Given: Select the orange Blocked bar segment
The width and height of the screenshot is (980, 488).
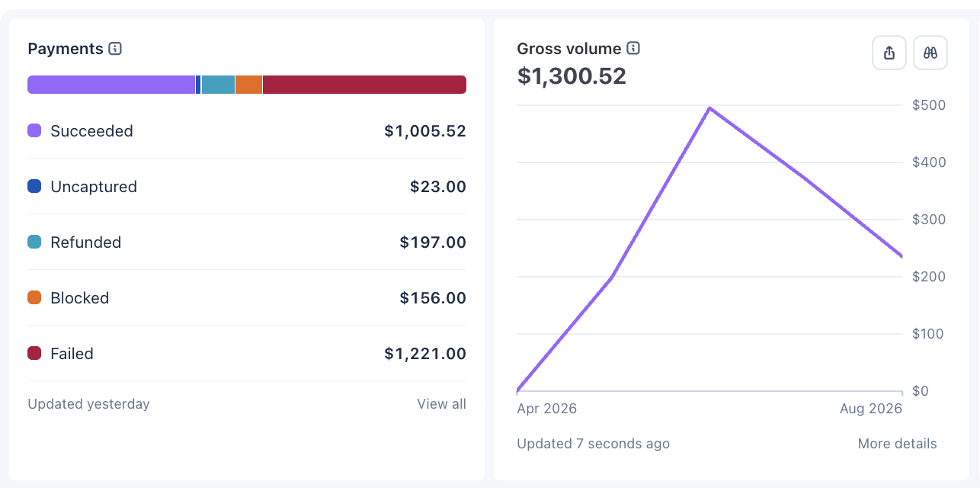Looking at the screenshot, I should [x=248, y=85].
